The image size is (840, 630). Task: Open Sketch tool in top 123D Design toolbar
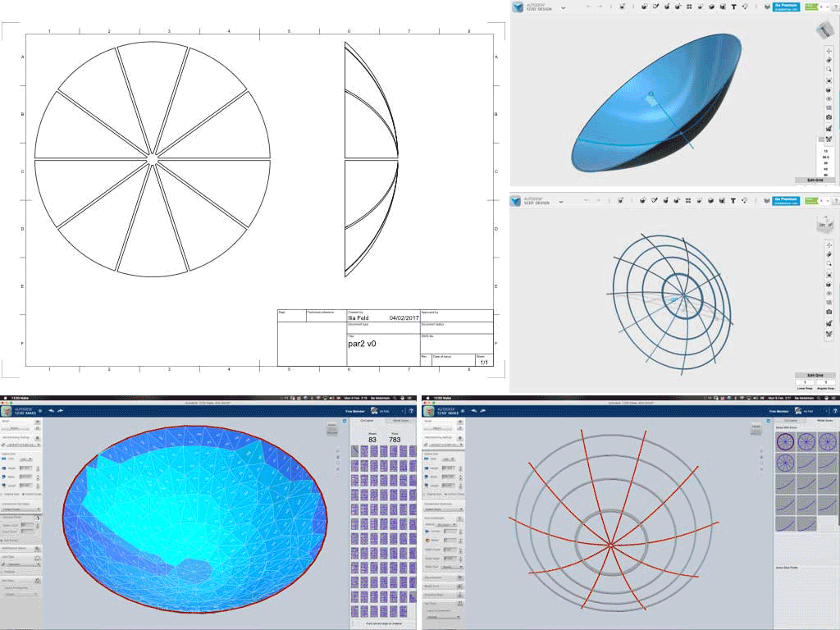tap(655, 7)
